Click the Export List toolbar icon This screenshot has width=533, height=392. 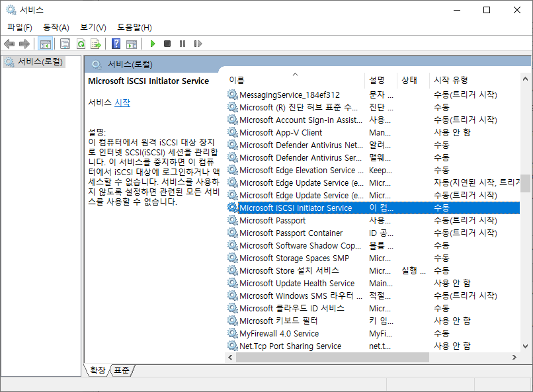point(96,44)
